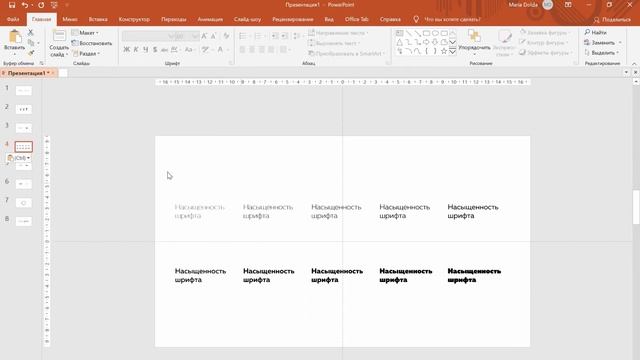Image resolution: width=640 pixels, height=360 pixels.
Task: Click the Redo/Repeat icon
Action: pos(41,5)
